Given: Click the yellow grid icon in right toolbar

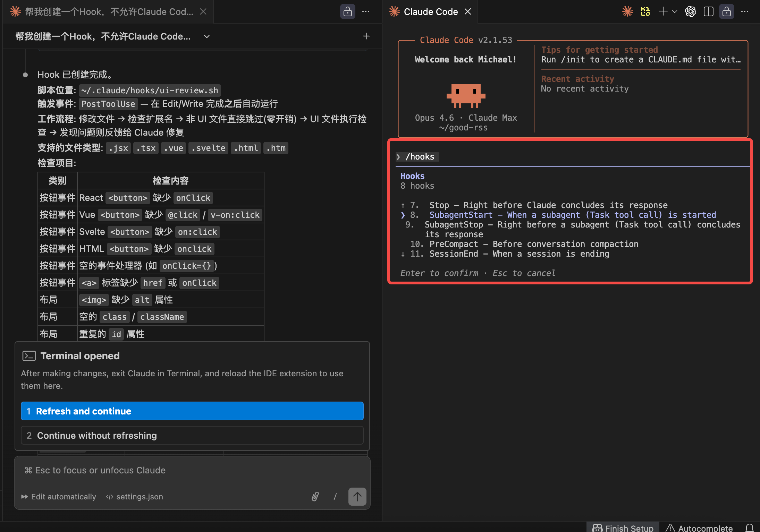Looking at the screenshot, I should [x=645, y=12].
